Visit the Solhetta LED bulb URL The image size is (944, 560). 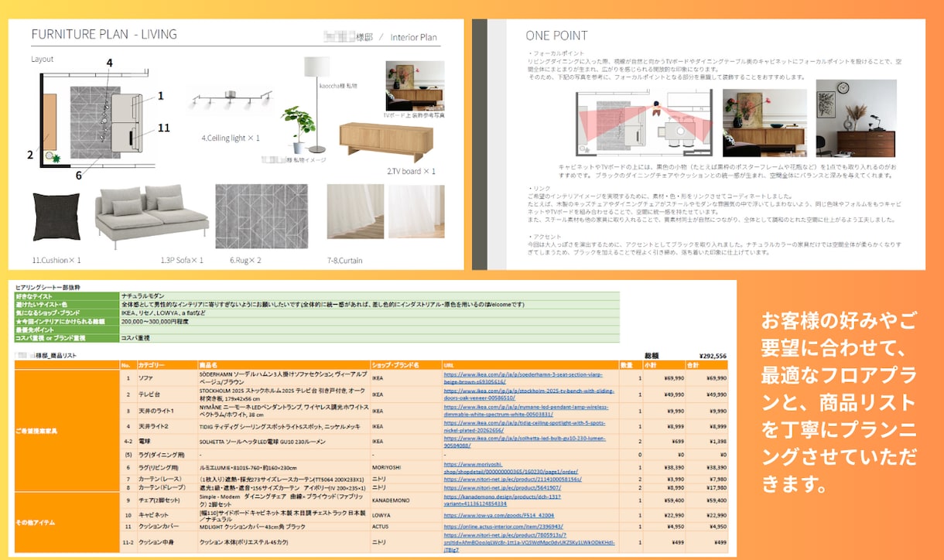click(525, 442)
